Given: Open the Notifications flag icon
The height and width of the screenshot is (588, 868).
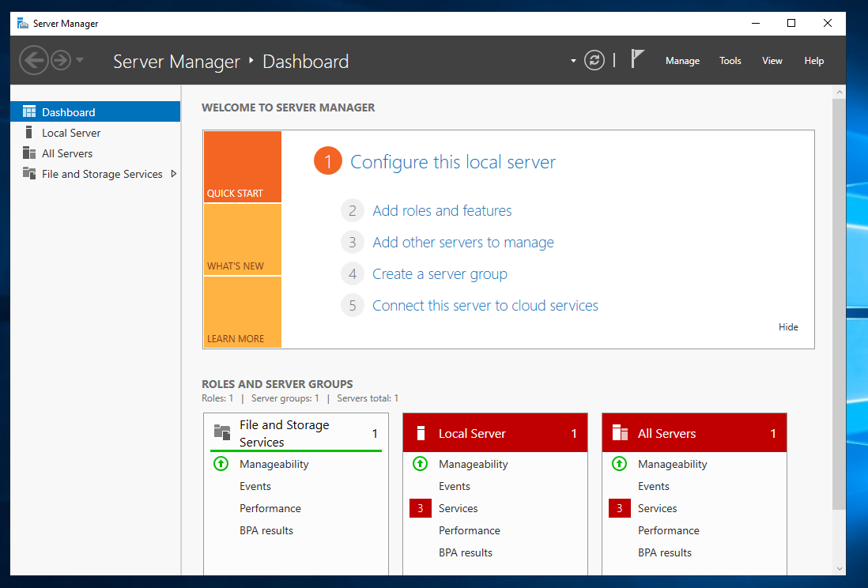Looking at the screenshot, I should point(637,59).
